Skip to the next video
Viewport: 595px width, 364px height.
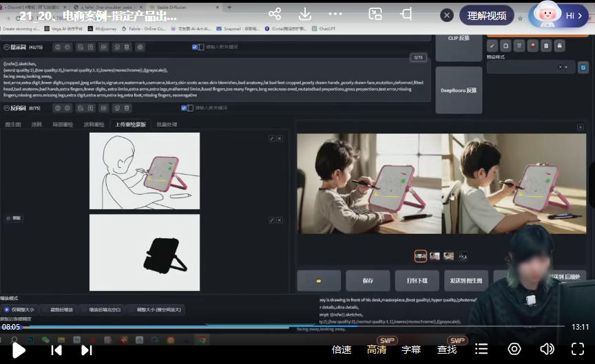(x=87, y=350)
